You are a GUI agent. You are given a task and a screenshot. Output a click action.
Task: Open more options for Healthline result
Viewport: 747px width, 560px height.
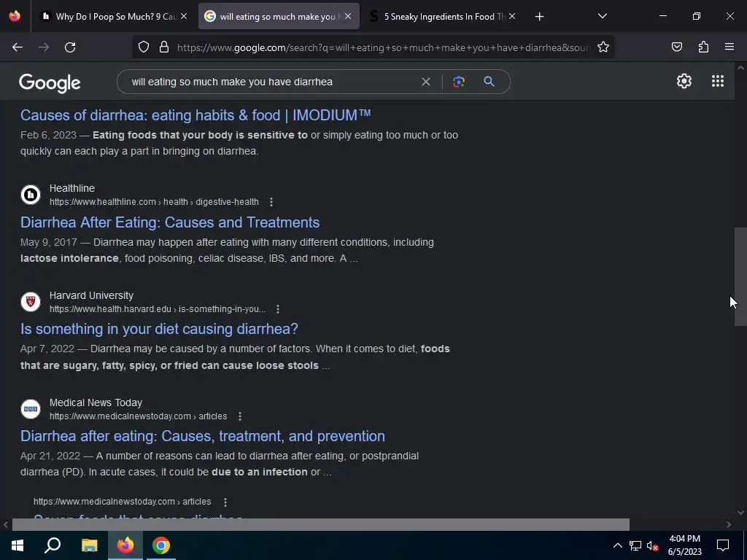pos(271,202)
